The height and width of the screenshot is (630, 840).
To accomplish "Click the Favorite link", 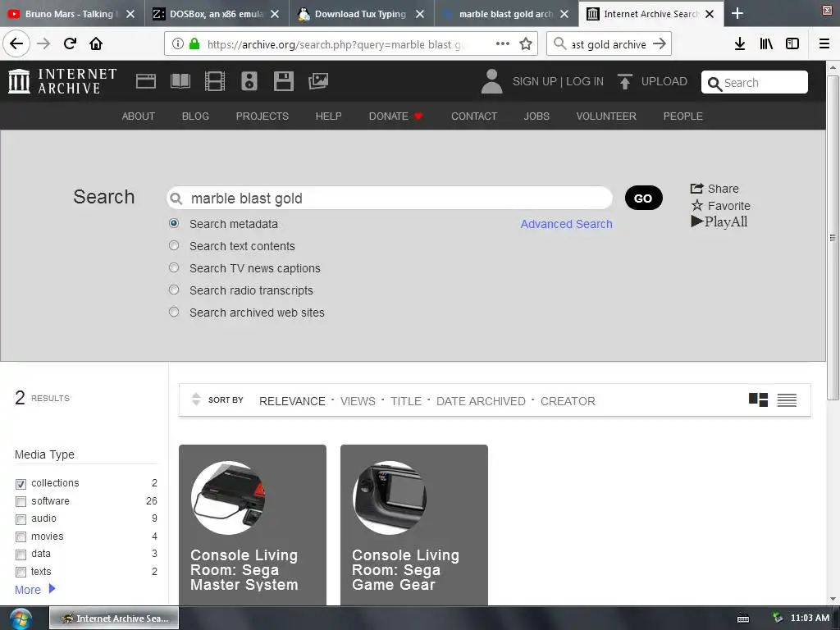I will click(x=720, y=206).
